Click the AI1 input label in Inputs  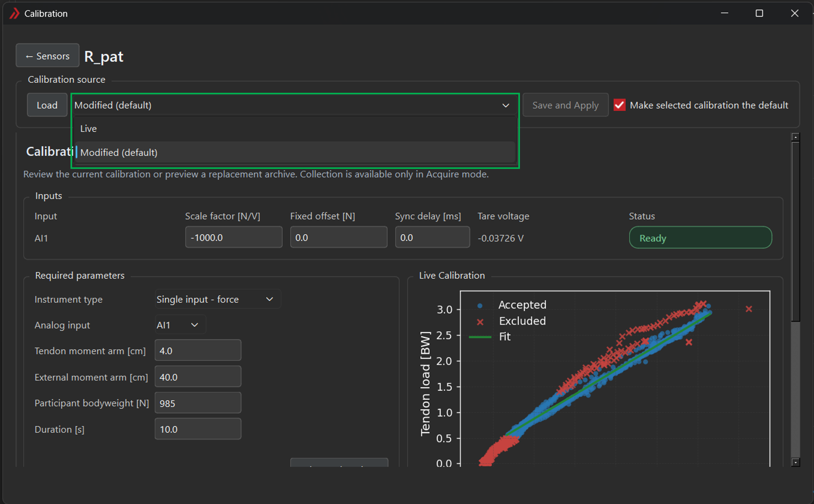41,238
